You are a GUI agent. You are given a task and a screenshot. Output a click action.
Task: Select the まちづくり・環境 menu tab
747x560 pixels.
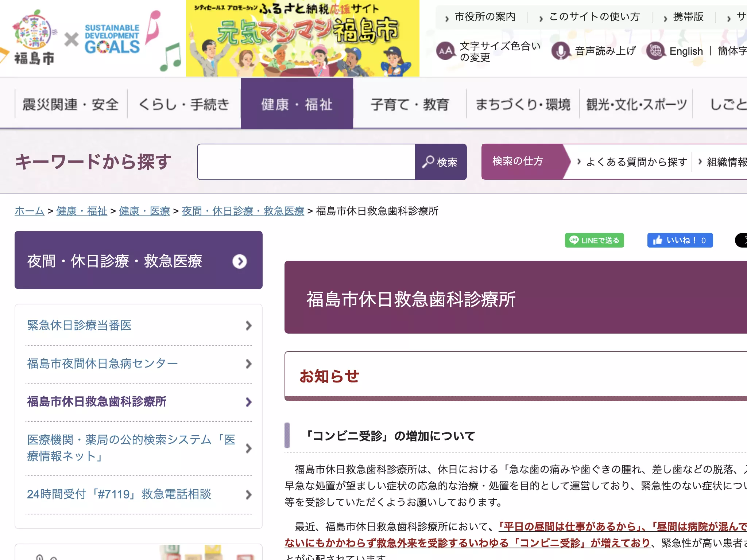pos(523,105)
